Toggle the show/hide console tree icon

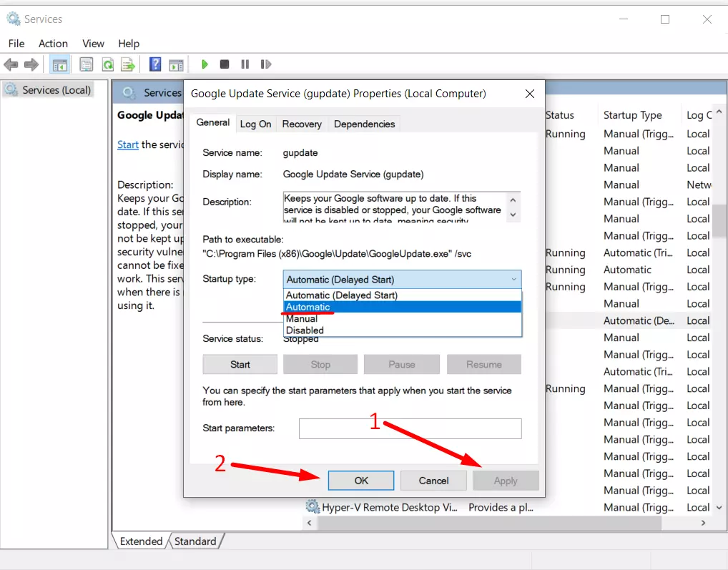(x=60, y=64)
